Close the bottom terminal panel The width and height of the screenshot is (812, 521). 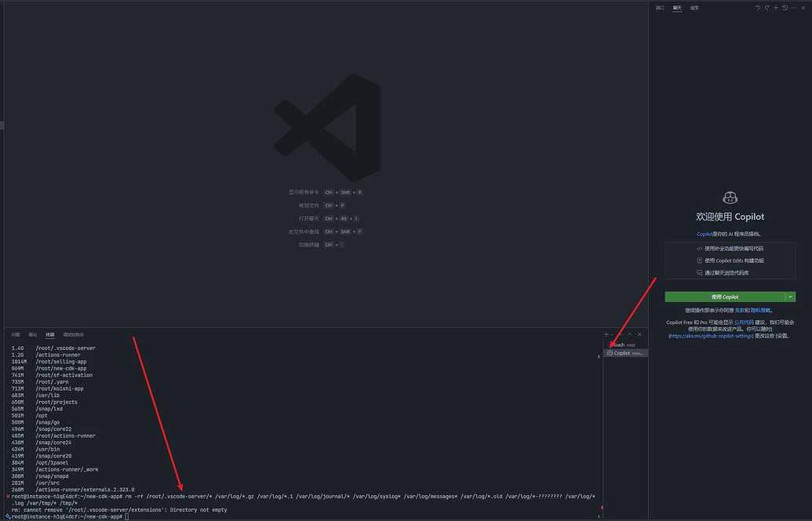click(639, 334)
